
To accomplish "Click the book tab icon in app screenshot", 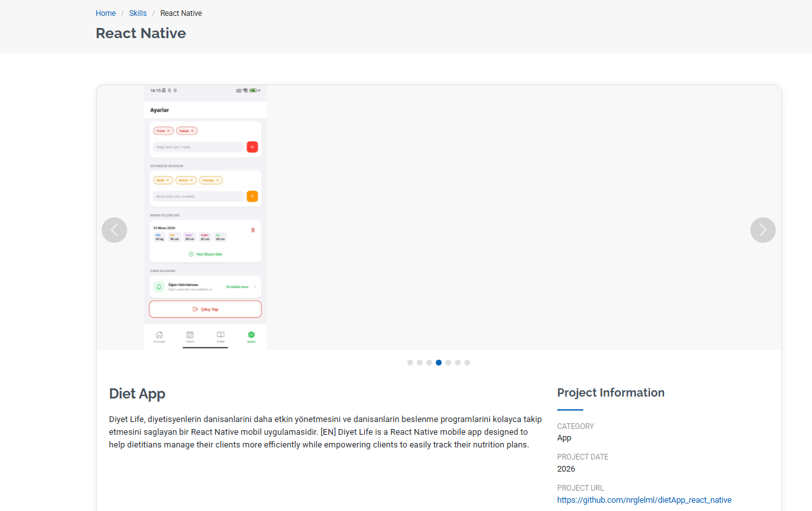I will tap(220, 335).
